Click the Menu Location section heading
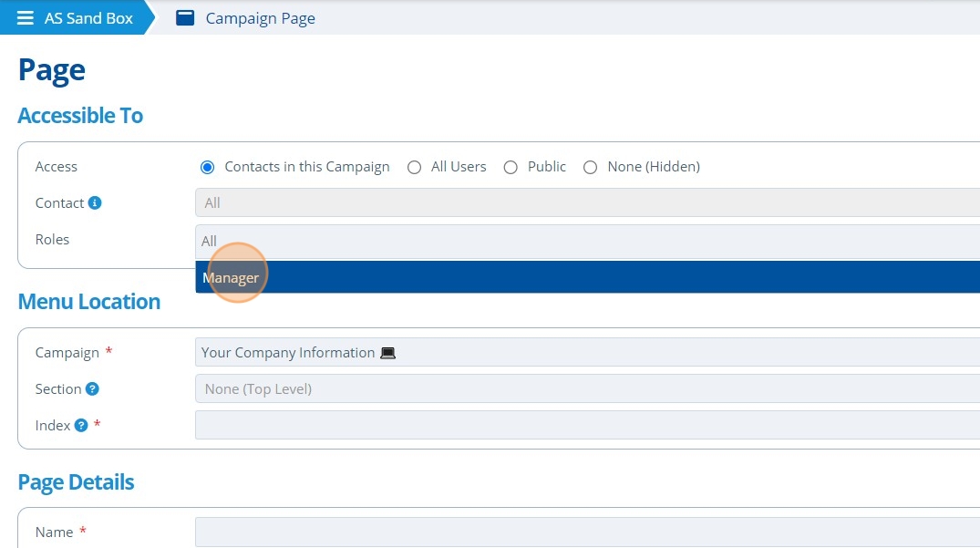Viewport: 980px width, 548px height. tap(88, 302)
